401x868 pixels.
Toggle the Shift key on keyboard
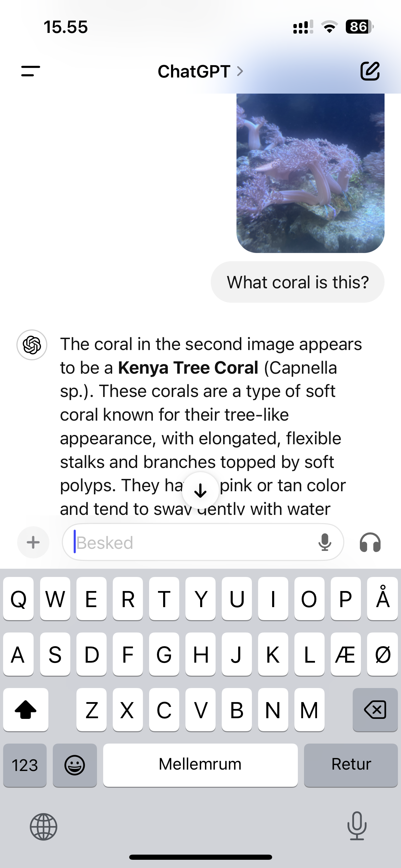click(x=26, y=710)
